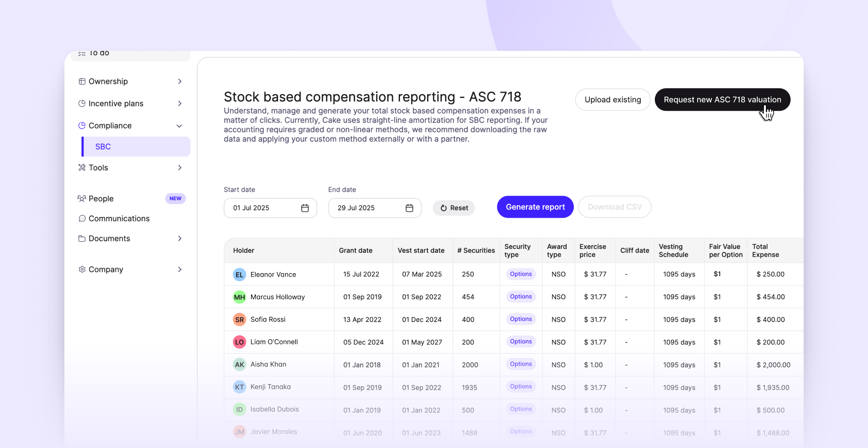The width and height of the screenshot is (868, 448).
Task: Click Options tag in Eleanor Vance row
Action: click(521, 274)
